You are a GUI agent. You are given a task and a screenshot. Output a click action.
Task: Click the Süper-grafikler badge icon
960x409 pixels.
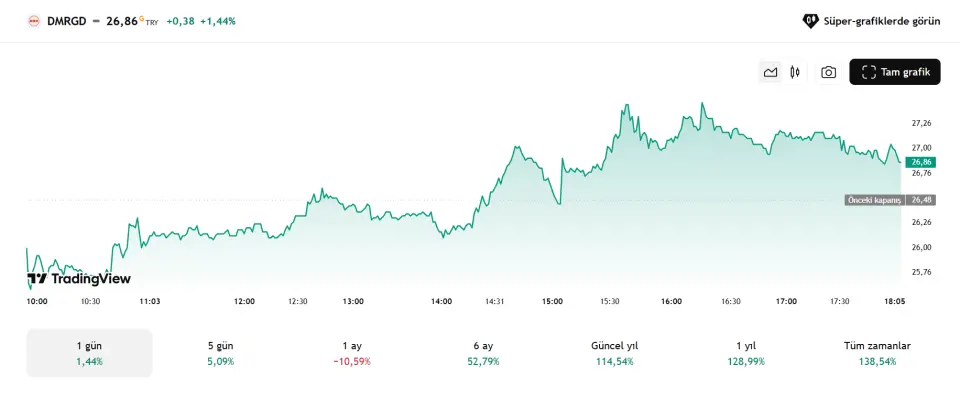[x=810, y=20]
